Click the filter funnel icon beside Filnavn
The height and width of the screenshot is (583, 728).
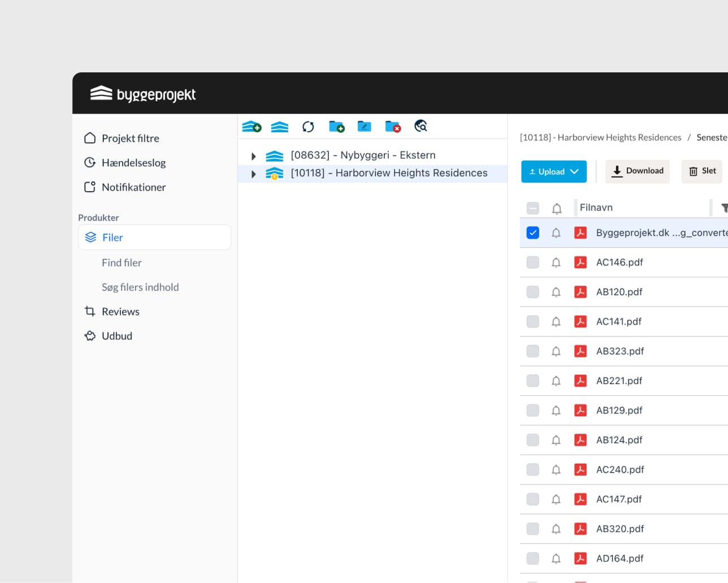pyautogui.click(x=725, y=208)
